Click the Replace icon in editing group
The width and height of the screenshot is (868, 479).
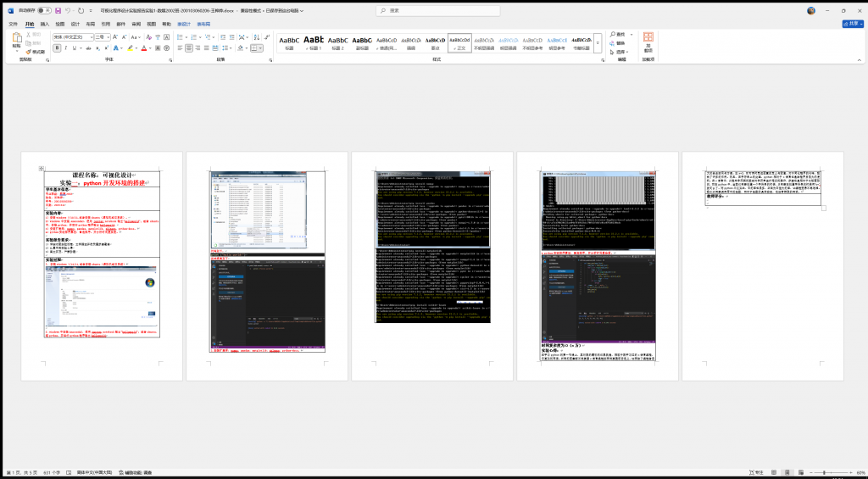coord(620,42)
